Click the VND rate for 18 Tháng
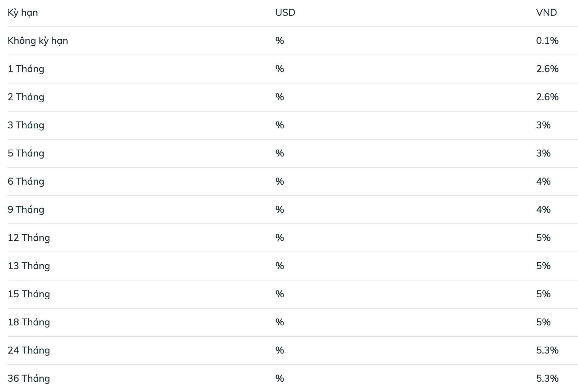 click(543, 322)
